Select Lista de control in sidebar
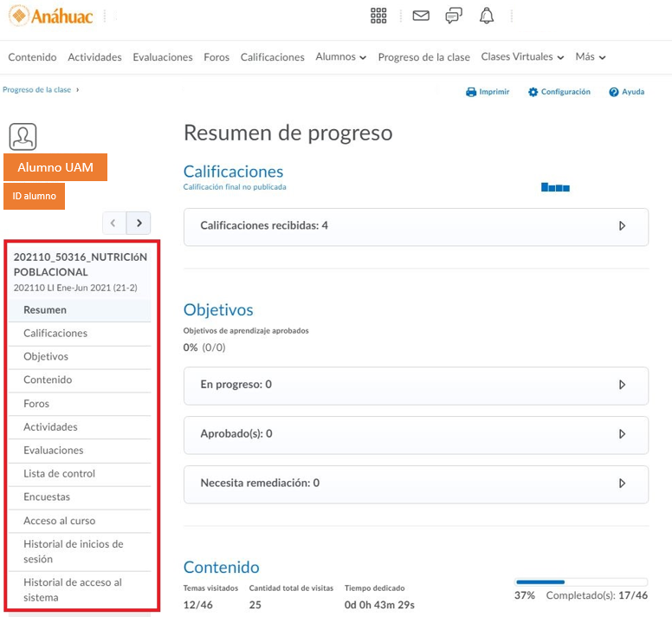672x617 pixels. pyautogui.click(x=59, y=474)
